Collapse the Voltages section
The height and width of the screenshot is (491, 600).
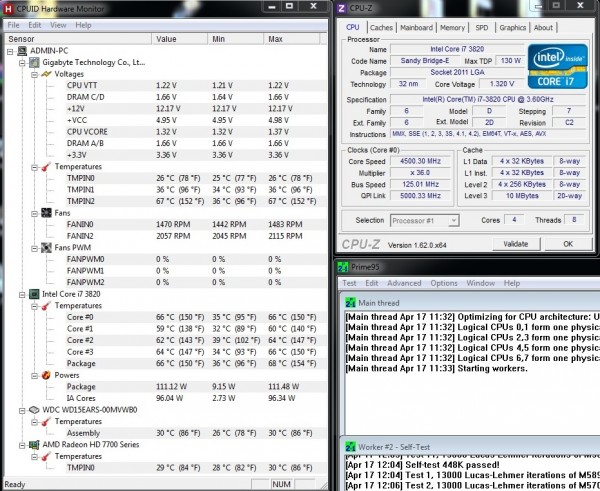coord(34,74)
